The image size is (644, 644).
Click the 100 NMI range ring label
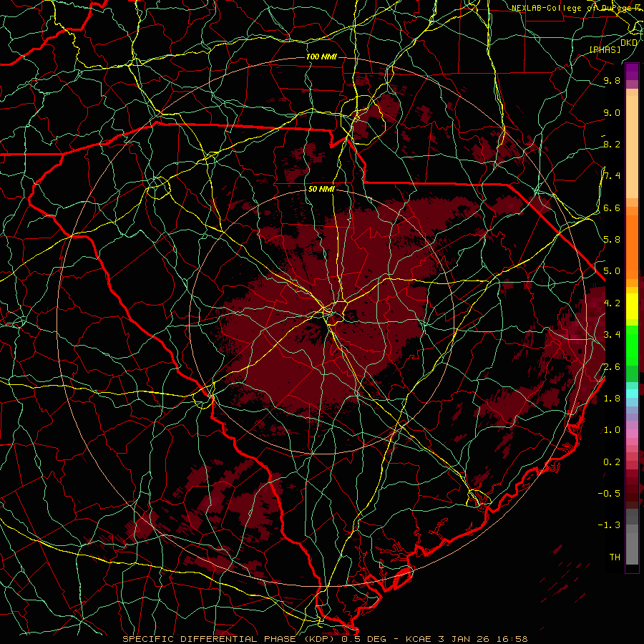tap(321, 57)
